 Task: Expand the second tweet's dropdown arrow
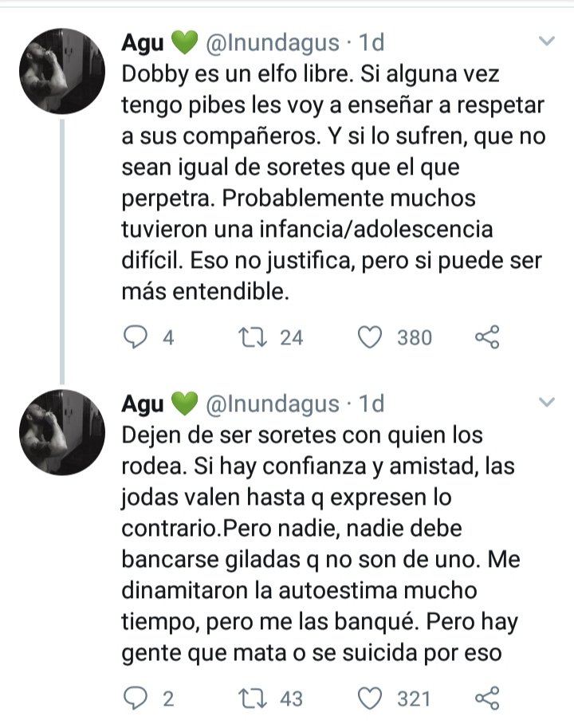point(547,403)
